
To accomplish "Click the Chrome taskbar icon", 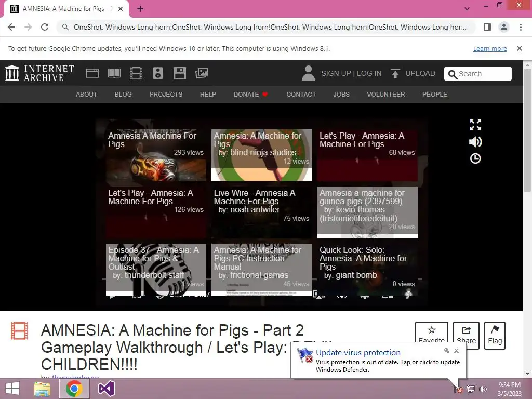I will 74,389.
